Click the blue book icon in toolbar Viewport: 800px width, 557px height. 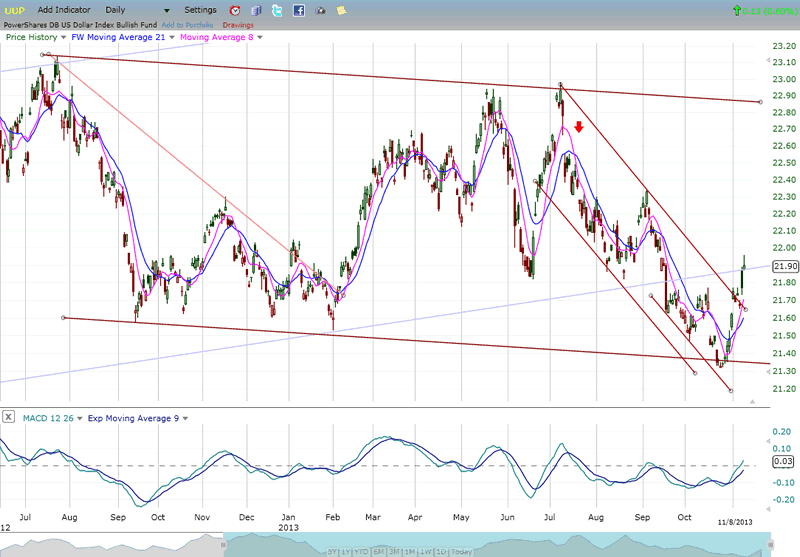[x=256, y=10]
